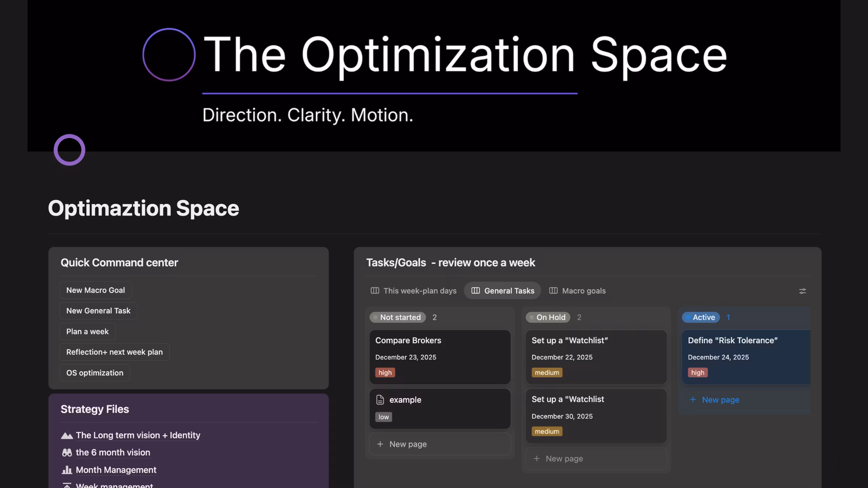The image size is (868, 488).
Task: Click the purple circle page icon
Action: click(69, 150)
